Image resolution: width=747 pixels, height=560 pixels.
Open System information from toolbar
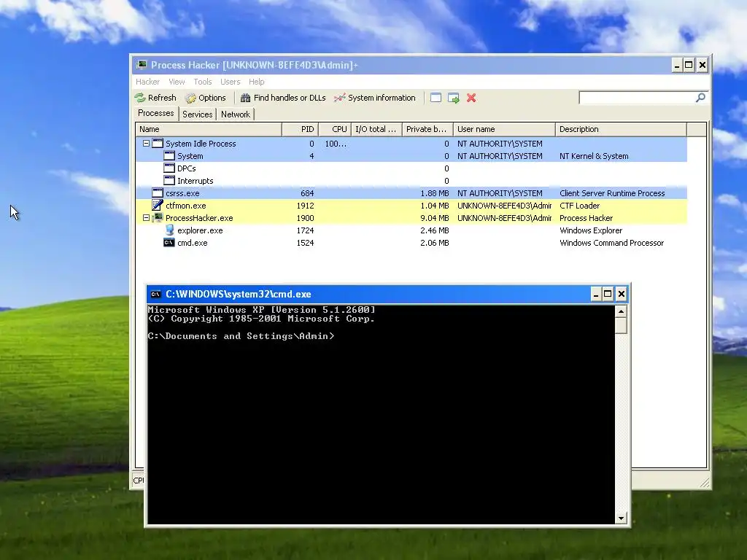[375, 98]
